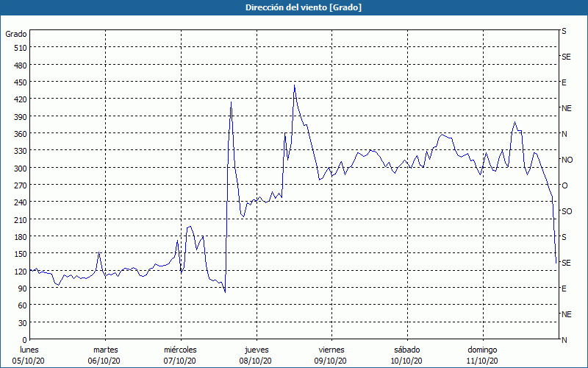This screenshot has width=588, height=368.
Task: Click the date 07/10/20
Action: [x=179, y=361]
